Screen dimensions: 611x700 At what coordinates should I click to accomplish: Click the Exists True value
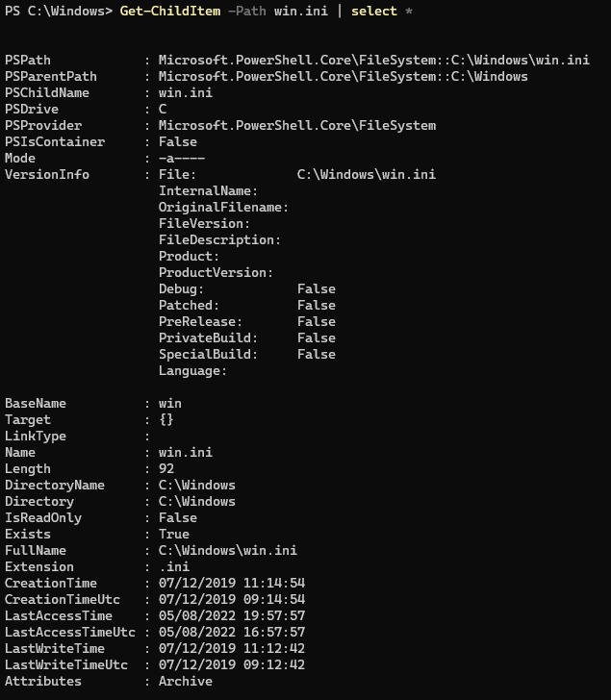click(174, 535)
